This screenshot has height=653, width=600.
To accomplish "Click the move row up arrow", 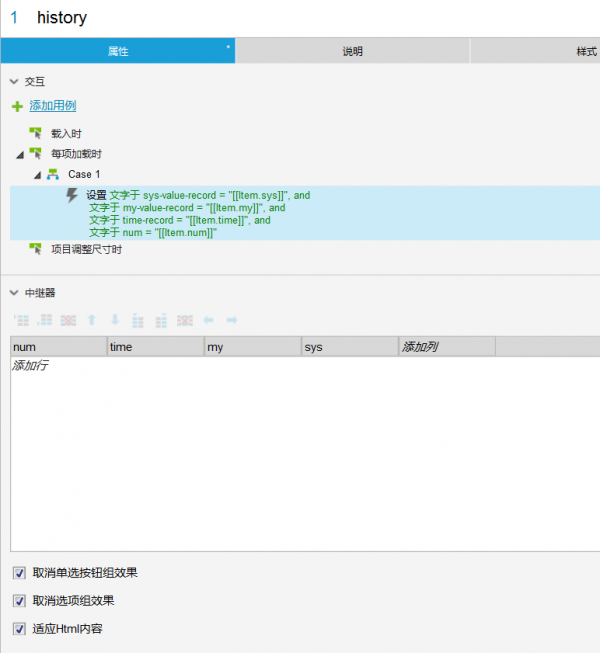I will pyautogui.click(x=92, y=320).
